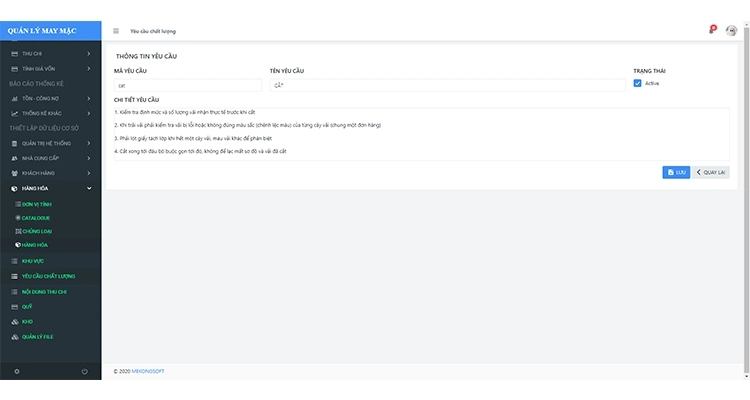Click the blue Lưu save button
Viewport: 750px width, 400px height.
point(676,172)
